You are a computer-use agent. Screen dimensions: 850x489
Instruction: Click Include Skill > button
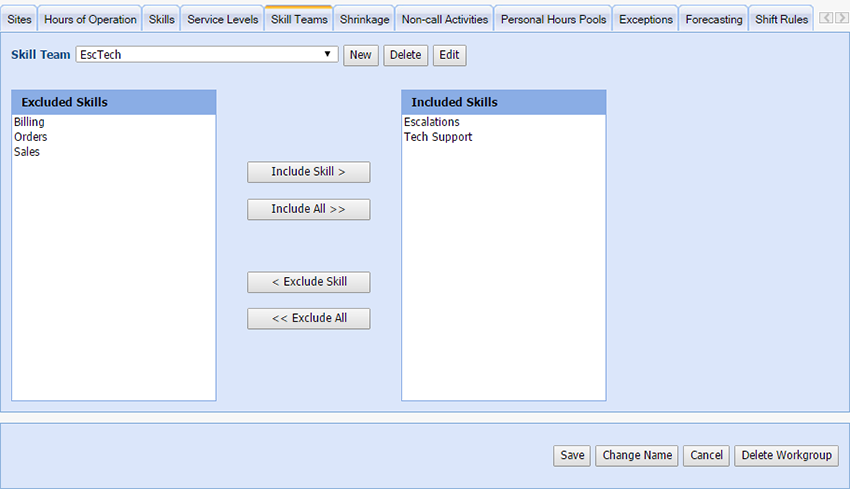[308, 172]
